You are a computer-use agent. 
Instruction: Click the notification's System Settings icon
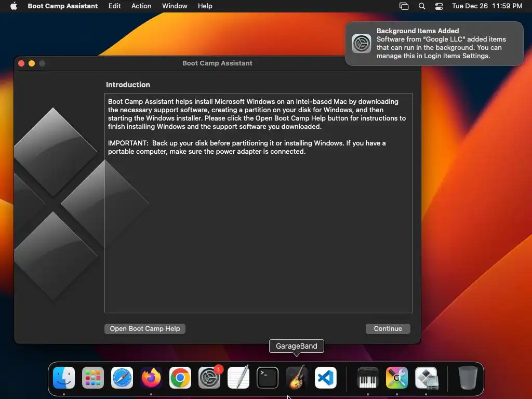(x=362, y=44)
